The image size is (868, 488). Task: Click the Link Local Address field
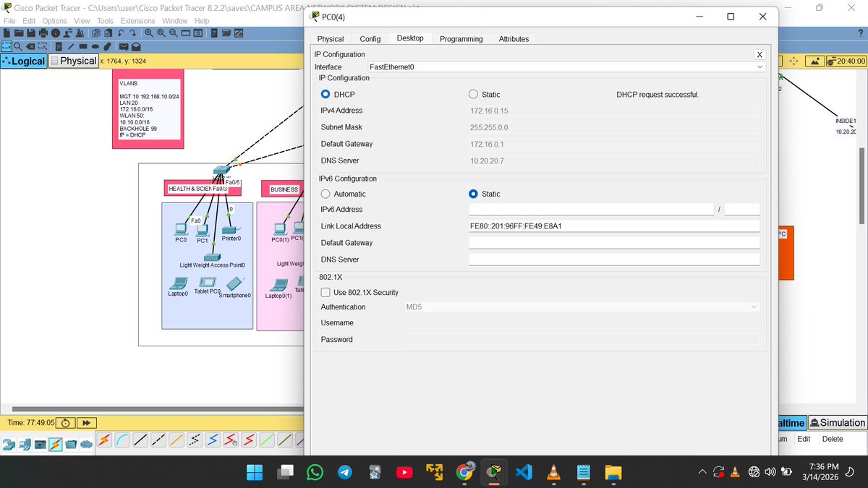point(614,226)
